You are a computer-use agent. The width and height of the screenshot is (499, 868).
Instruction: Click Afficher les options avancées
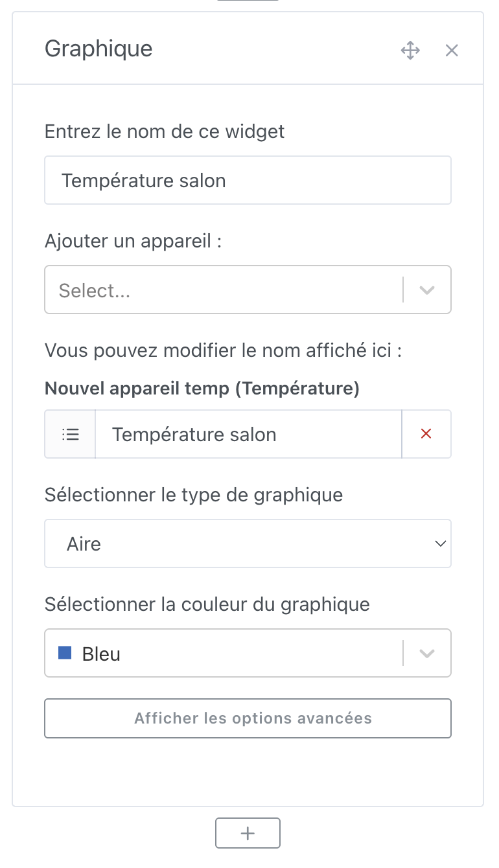(x=248, y=718)
